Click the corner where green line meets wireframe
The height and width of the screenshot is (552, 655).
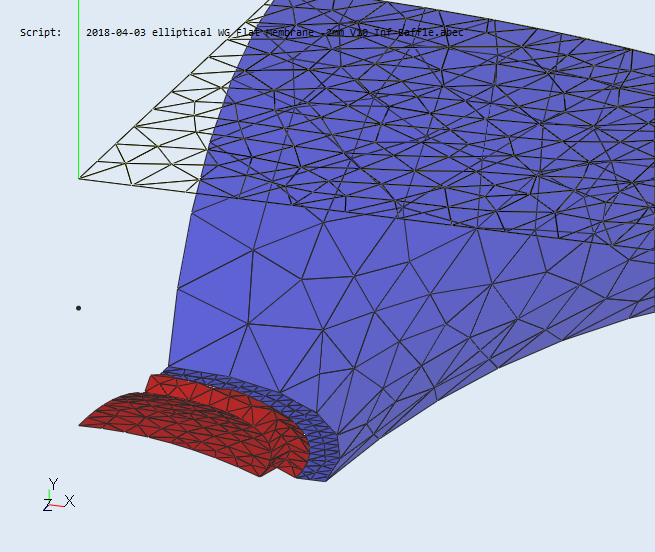click(79, 178)
